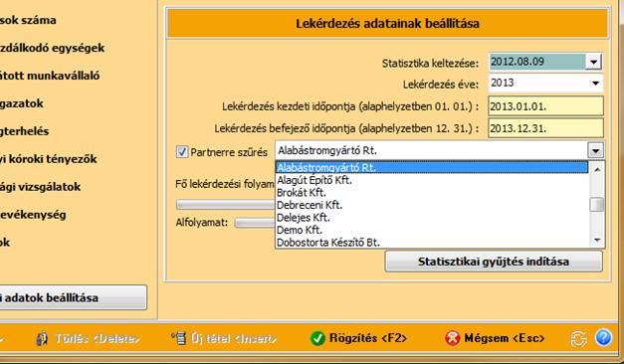This screenshot has height=364, width=624.
Task: Click the partner list scrollbar thumb
Action: [x=597, y=205]
